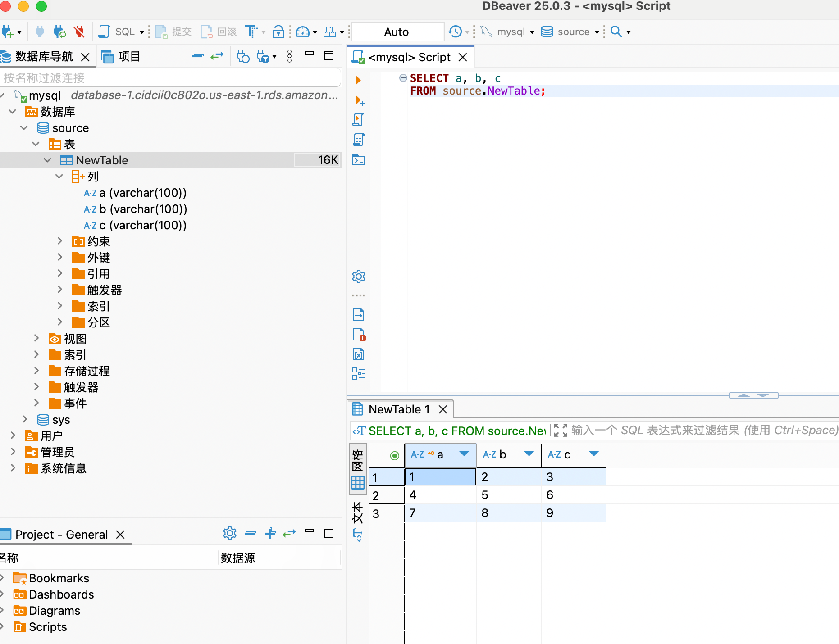Click the execute SQL statement arrow
Viewport: 839px width, 644px height.
(x=358, y=80)
